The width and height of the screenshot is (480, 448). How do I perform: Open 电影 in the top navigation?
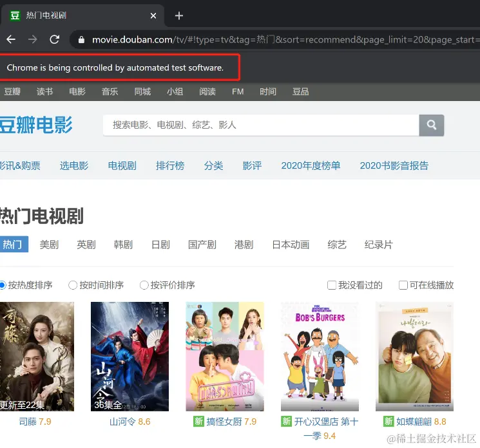coord(77,91)
